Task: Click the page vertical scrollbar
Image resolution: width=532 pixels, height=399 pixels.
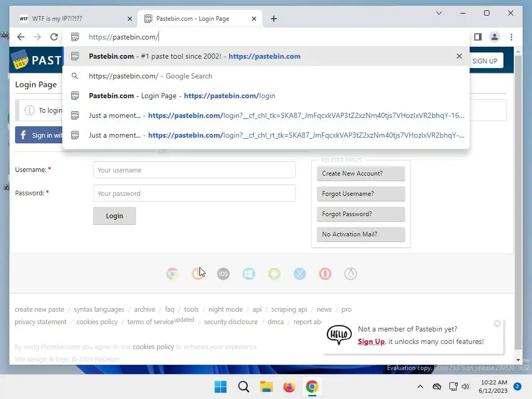Action: coord(518,202)
